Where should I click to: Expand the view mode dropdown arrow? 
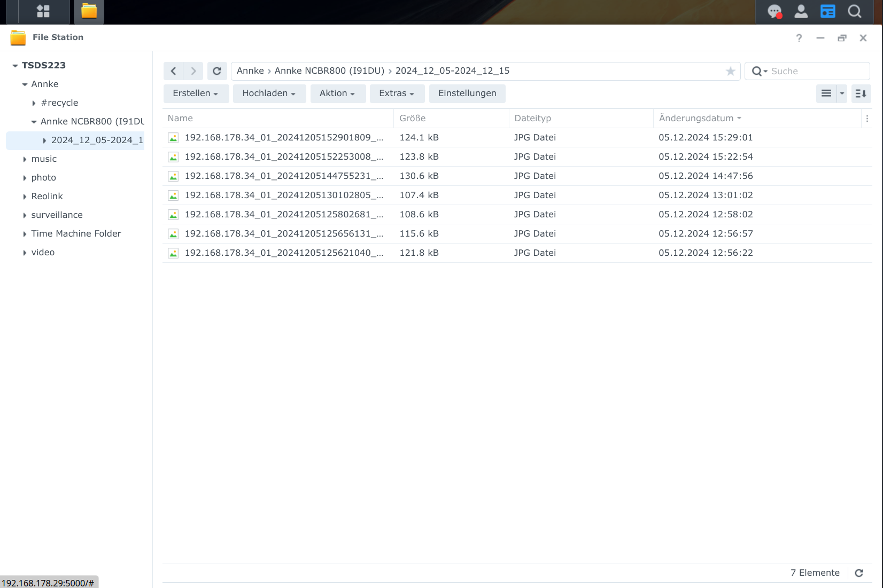(842, 93)
